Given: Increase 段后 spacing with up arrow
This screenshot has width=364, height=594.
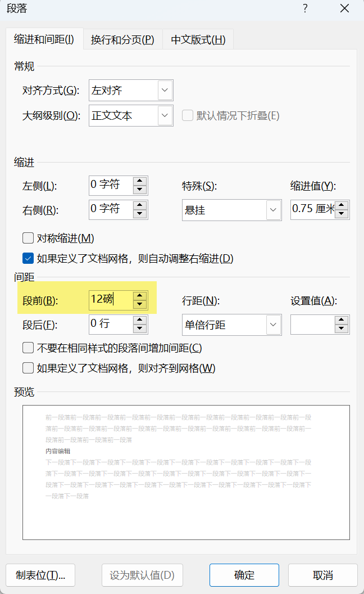Looking at the screenshot, I should 140,319.
